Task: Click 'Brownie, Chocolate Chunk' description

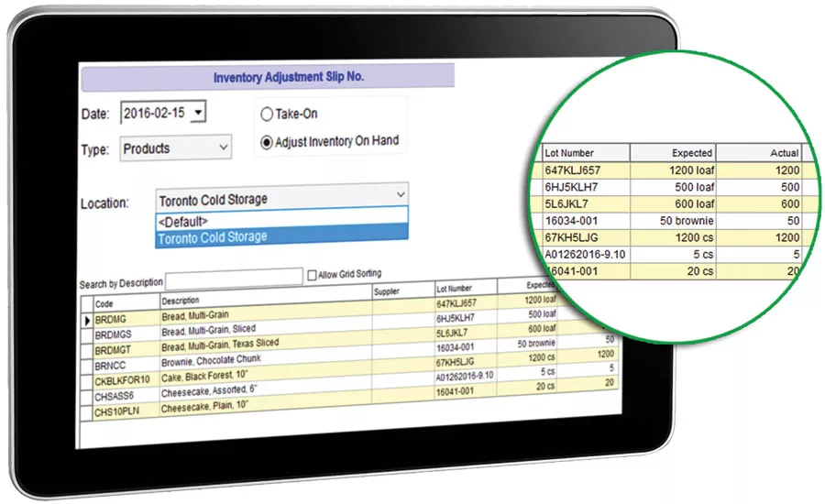Action: click(211, 361)
